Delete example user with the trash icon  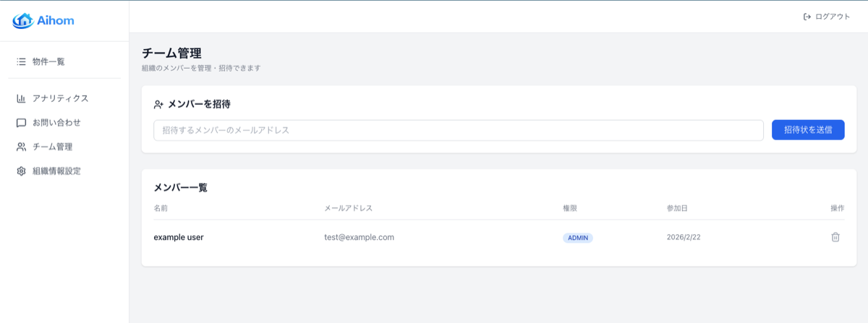(835, 237)
